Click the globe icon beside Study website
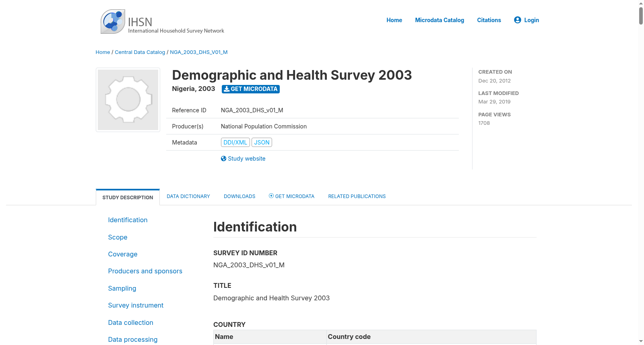The height and width of the screenshot is (345, 644). pos(223,159)
